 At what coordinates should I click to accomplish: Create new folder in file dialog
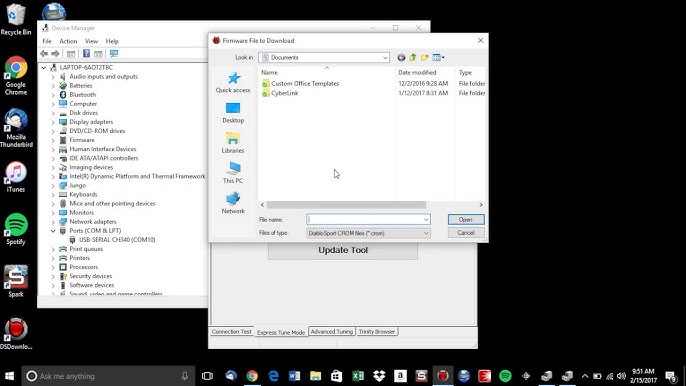coord(424,57)
